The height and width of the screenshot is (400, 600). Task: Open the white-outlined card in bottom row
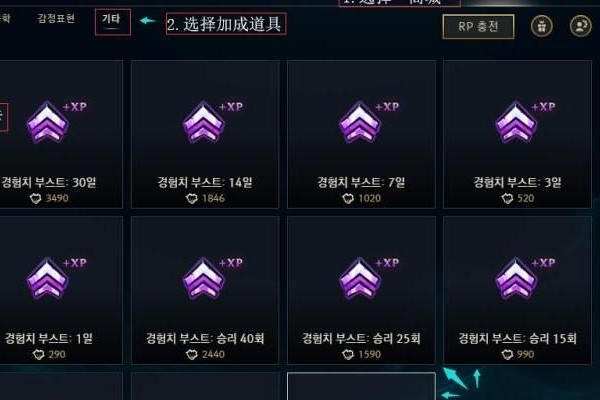361,386
